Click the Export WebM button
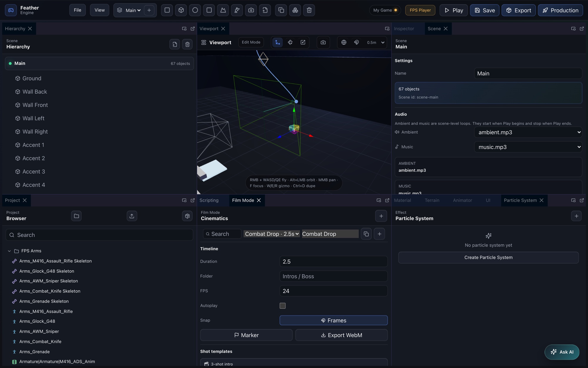Screen dimensions: 588x368 [341, 335]
